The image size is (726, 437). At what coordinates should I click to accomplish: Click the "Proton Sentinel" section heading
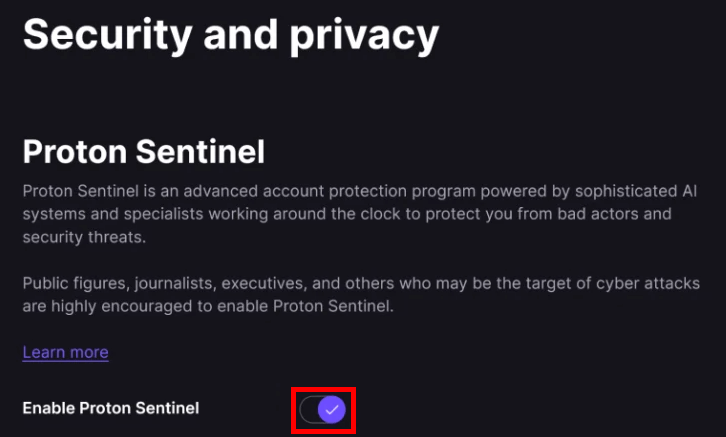pos(144,152)
